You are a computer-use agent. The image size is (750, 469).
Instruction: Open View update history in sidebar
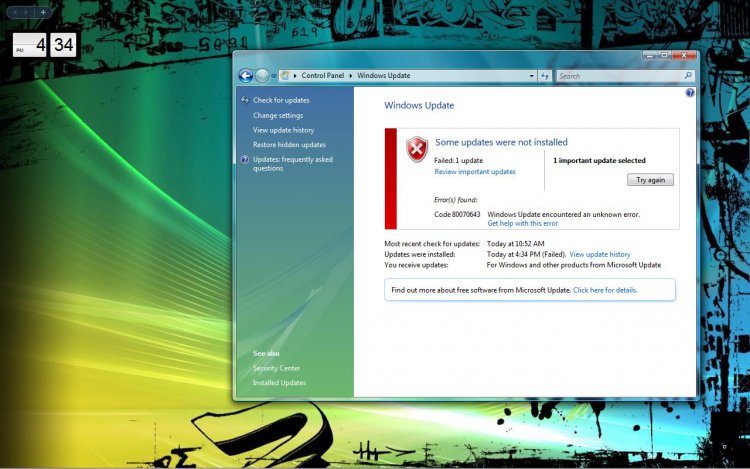coord(283,130)
